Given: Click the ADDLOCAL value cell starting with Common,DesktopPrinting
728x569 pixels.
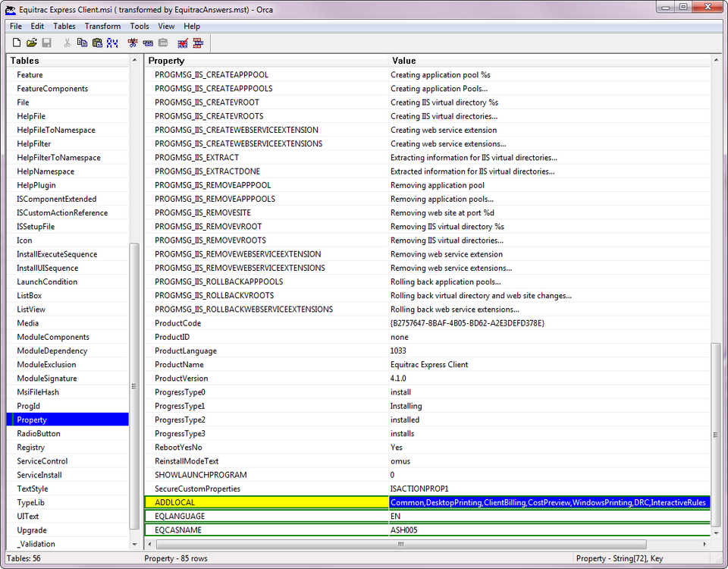Looking at the screenshot, I should point(549,502).
